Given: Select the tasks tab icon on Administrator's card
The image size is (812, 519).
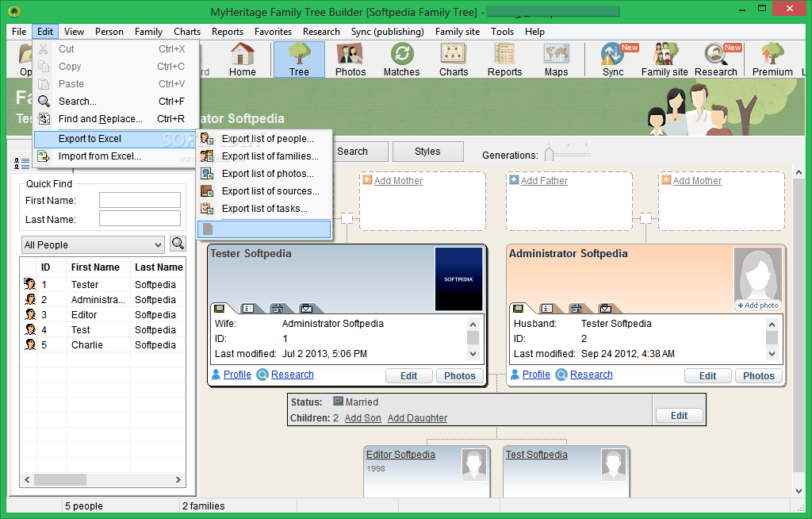Looking at the screenshot, I should [605, 309].
